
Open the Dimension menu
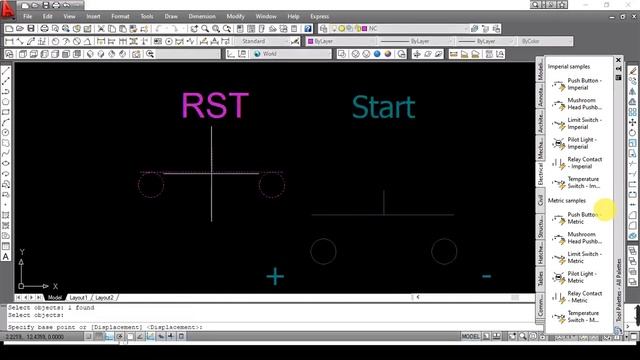(x=202, y=16)
